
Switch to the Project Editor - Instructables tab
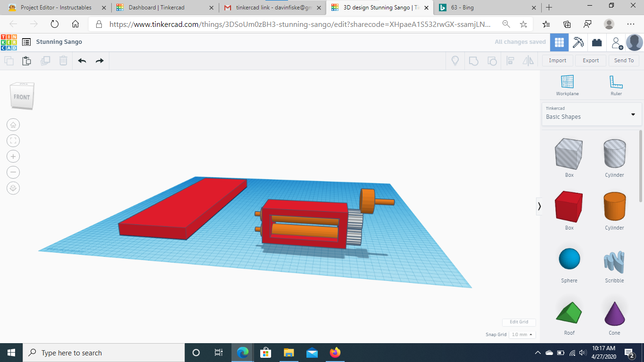tap(56, 8)
